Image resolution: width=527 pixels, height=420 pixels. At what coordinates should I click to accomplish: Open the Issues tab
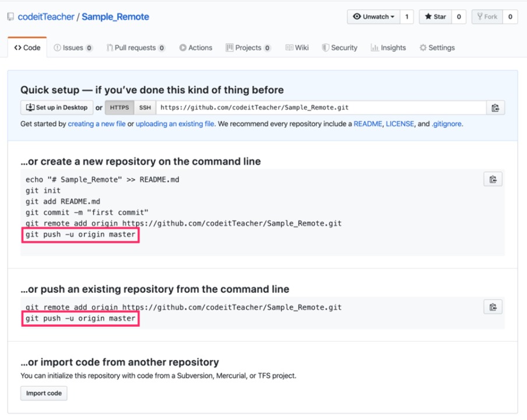click(73, 48)
